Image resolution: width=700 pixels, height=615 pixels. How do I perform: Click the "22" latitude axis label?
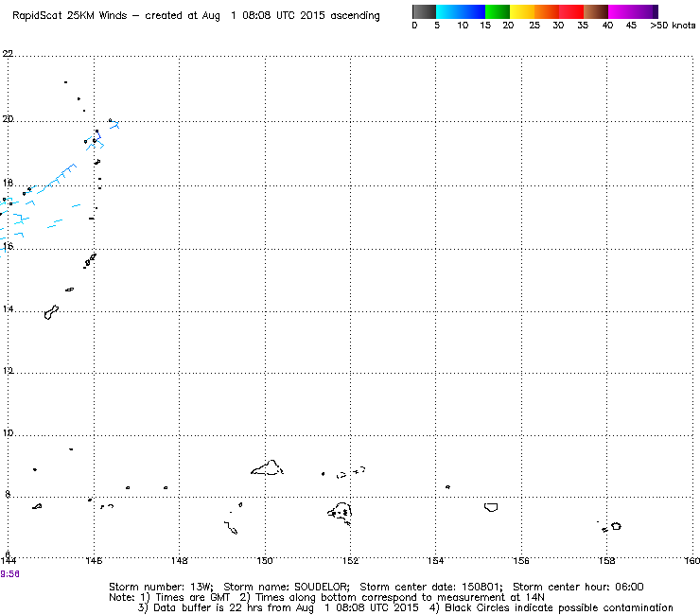(x=8, y=54)
